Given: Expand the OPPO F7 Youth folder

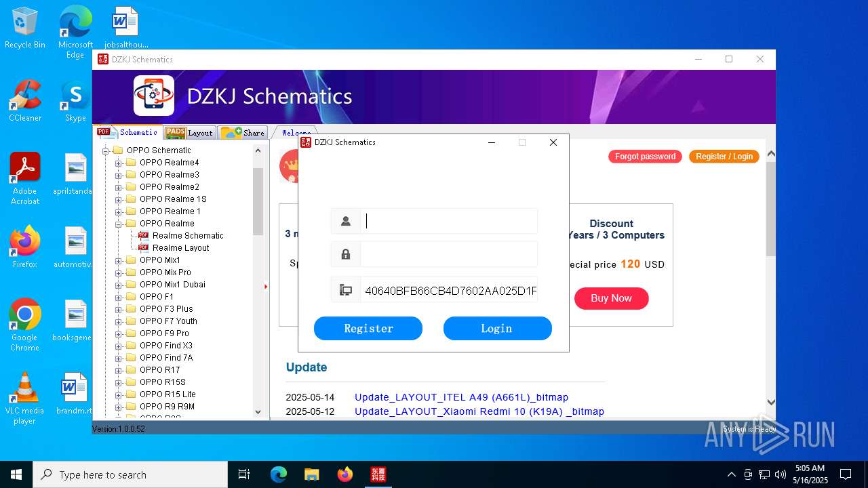Looking at the screenshot, I should 119,321.
